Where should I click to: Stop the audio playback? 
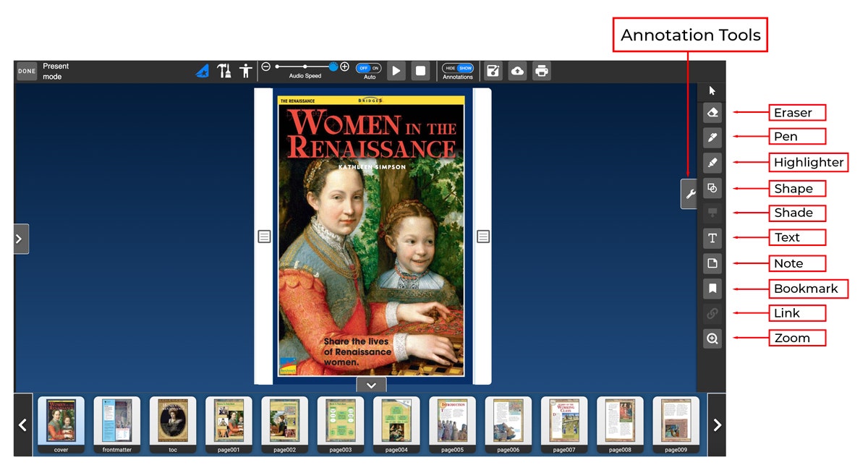[x=420, y=71]
